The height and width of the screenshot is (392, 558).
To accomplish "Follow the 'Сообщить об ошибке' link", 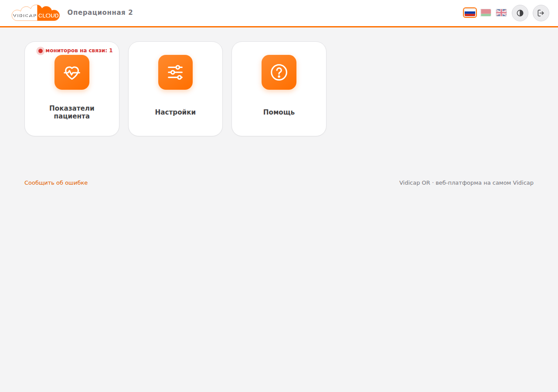I will pyautogui.click(x=56, y=183).
